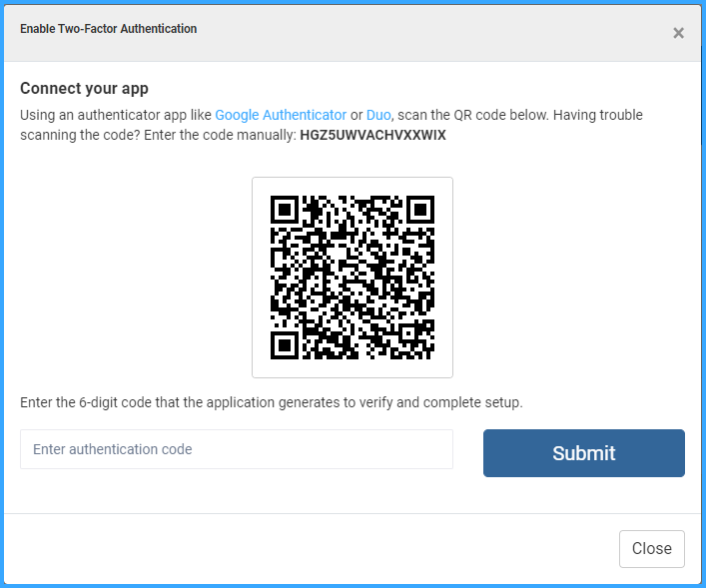Click the Having trouble scanning sentence
The height and width of the screenshot is (588, 706).
[x=331, y=125]
